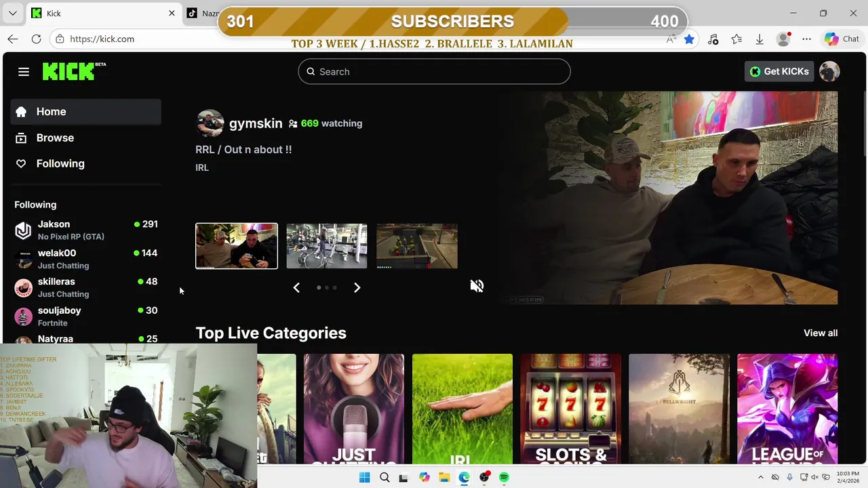Open Kick user profile avatar
Screen dimensions: 868x488
pyautogui.click(x=829, y=71)
